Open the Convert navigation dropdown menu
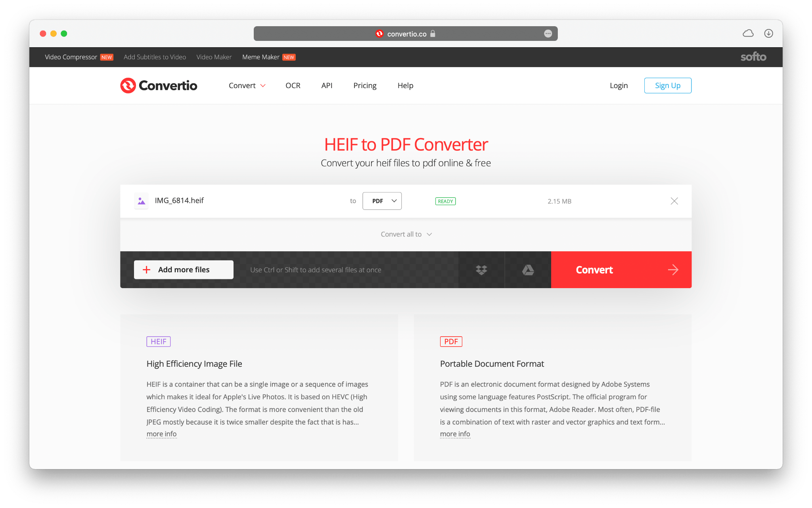This screenshot has height=508, width=812. pyautogui.click(x=247, y=85)
